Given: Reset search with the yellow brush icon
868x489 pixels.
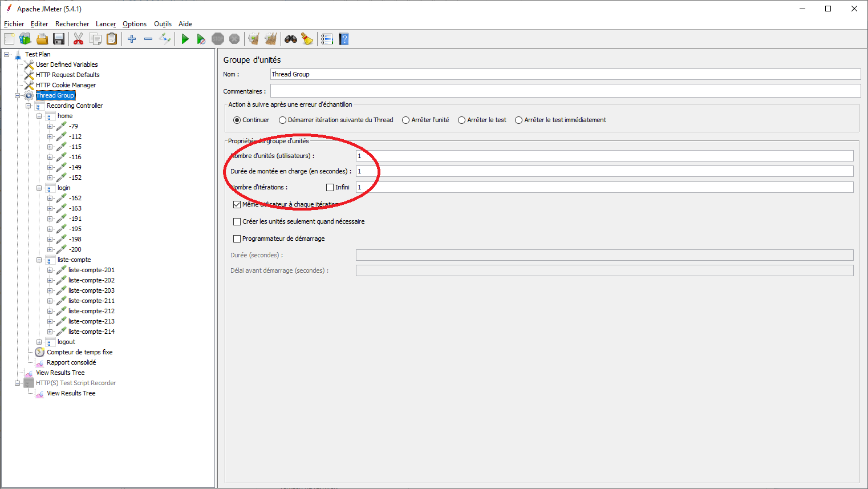Looking at the screenshot, I should click(x=307, y=39).
